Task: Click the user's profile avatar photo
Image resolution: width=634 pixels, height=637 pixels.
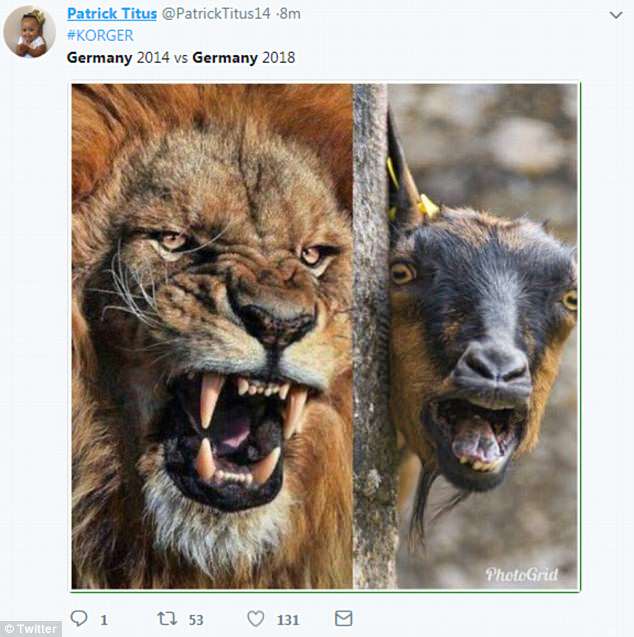Action: coord(29,31)
